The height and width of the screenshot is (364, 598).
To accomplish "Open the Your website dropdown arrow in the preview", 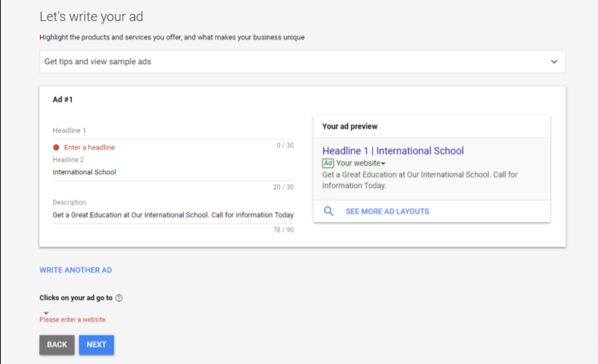I will (383, 164).
